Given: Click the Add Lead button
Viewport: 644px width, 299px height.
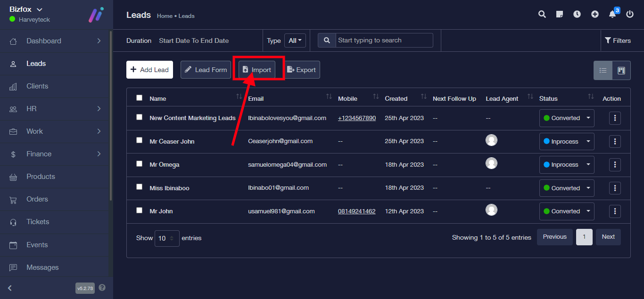Looking at the screenshot, I should [149, 70].
